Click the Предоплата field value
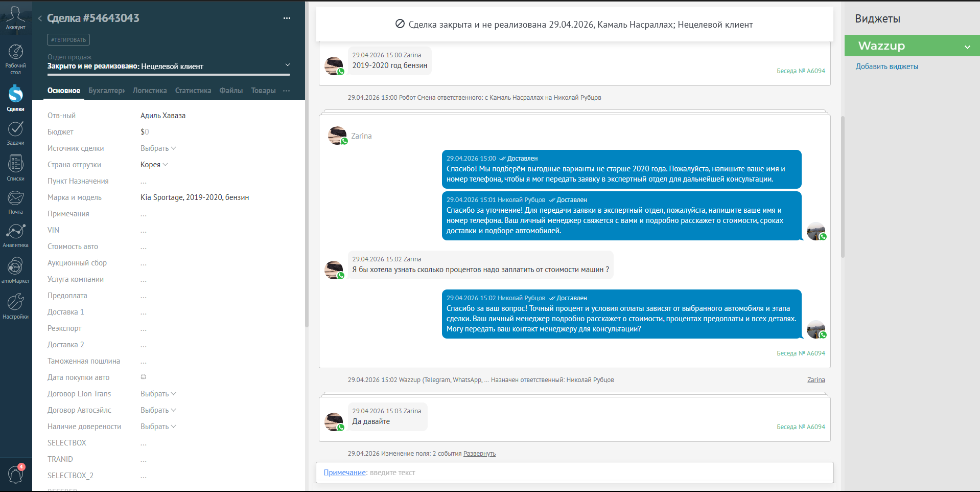Image resolution: width=980 pixels, height=492 pixels. (x=144, y=296)
